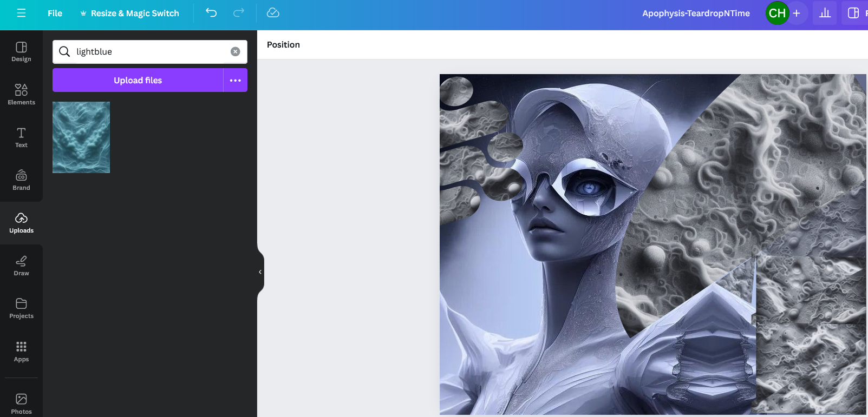Select the Uploads tab
The width and height of the screenshot is (868, 417).
tap(21, 223)
